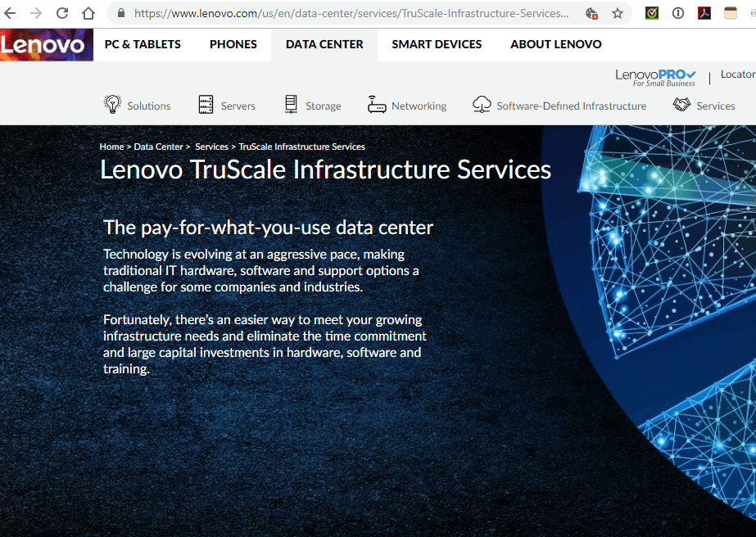The image size is (756, 537).
Task: Click inside the browser address bar
Action: click(x=328, y=13)
